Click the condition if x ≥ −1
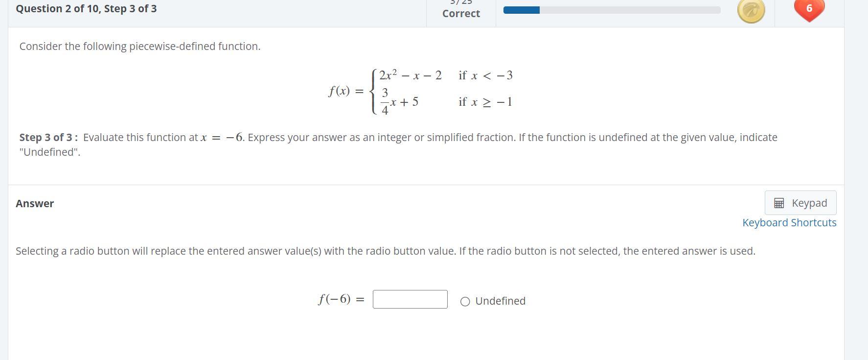The width and height of the screenshot is (868, 360). pos(485,101)
